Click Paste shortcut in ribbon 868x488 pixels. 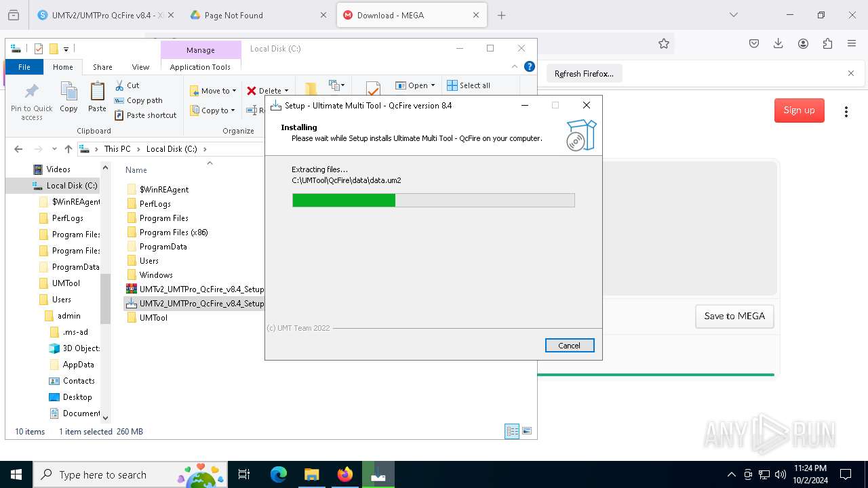(x=145, y=115)
